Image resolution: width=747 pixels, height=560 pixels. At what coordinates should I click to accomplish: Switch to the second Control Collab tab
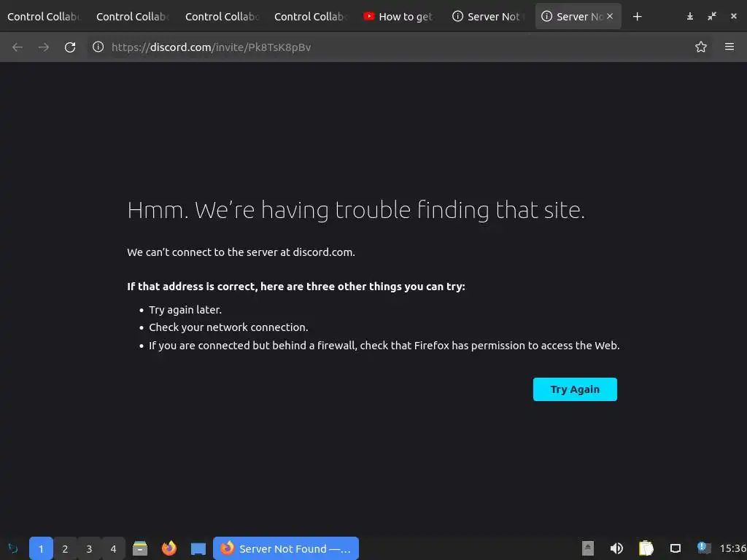(133, 17)
